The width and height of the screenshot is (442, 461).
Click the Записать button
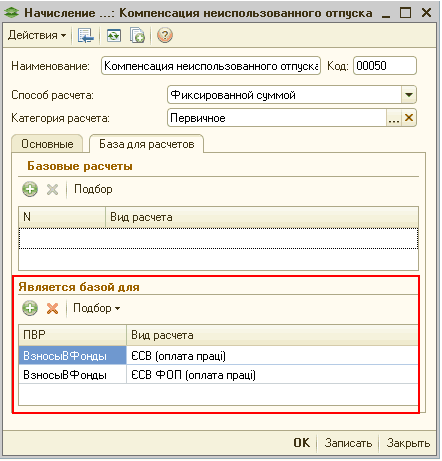[348, 443]
